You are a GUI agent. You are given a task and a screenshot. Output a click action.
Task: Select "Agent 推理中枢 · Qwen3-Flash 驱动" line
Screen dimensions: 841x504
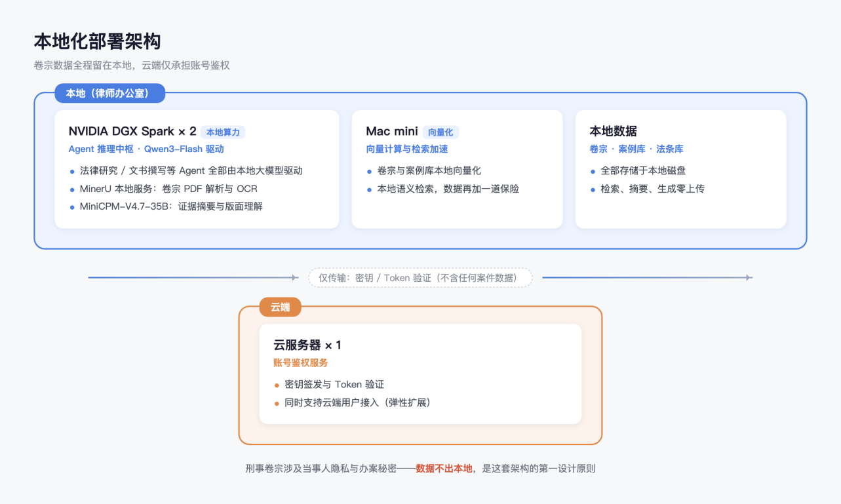coord(146,149)
